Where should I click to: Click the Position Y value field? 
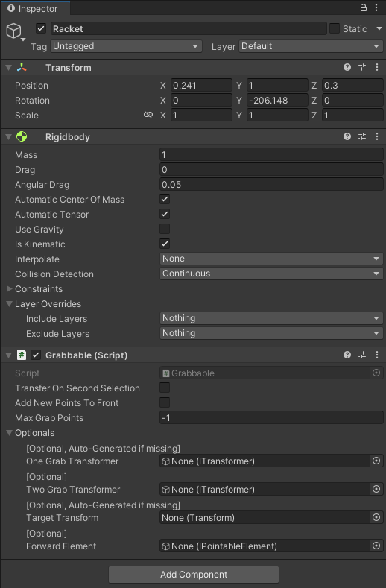click(x=277, y=85)
